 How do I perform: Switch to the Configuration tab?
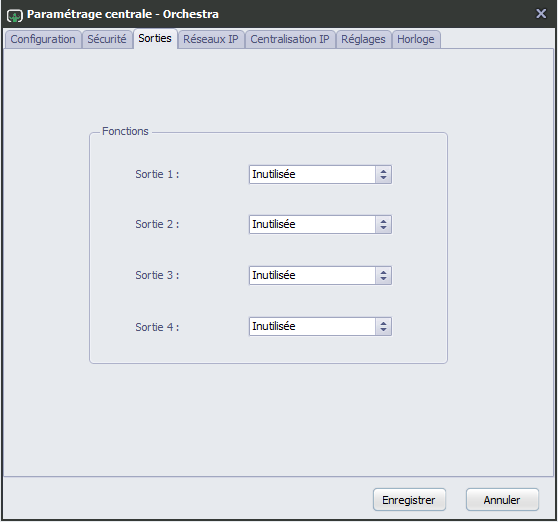click(43, 39)
